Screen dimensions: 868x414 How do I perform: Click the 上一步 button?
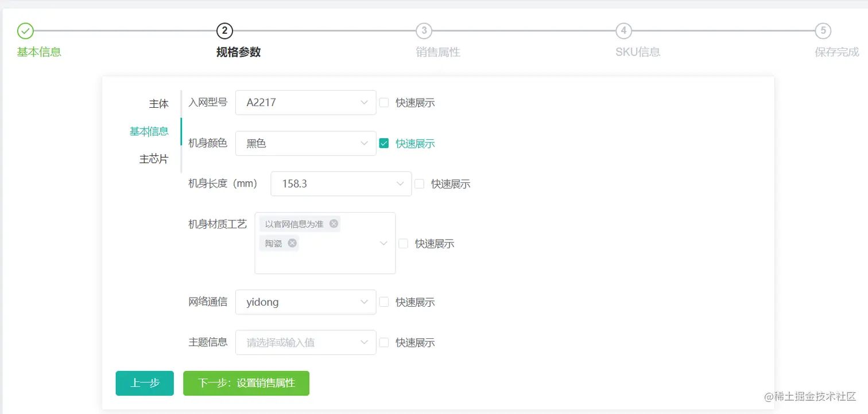[145, 383]
